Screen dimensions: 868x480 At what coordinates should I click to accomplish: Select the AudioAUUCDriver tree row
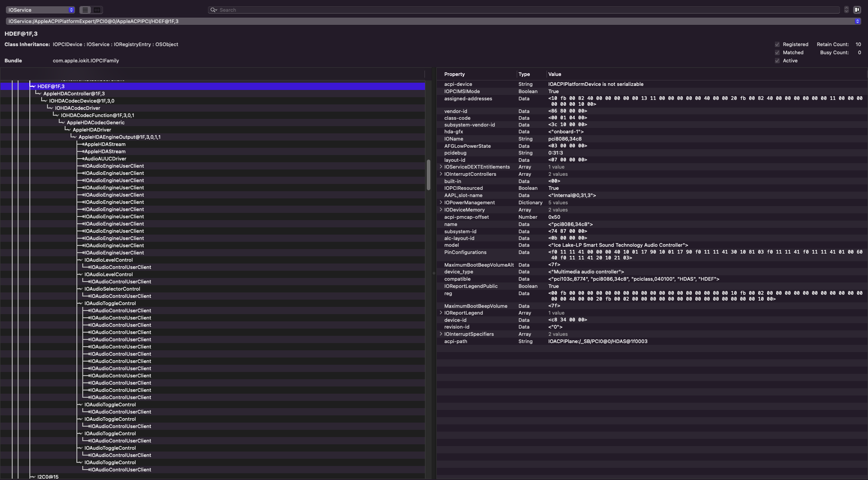coord(212,159)
